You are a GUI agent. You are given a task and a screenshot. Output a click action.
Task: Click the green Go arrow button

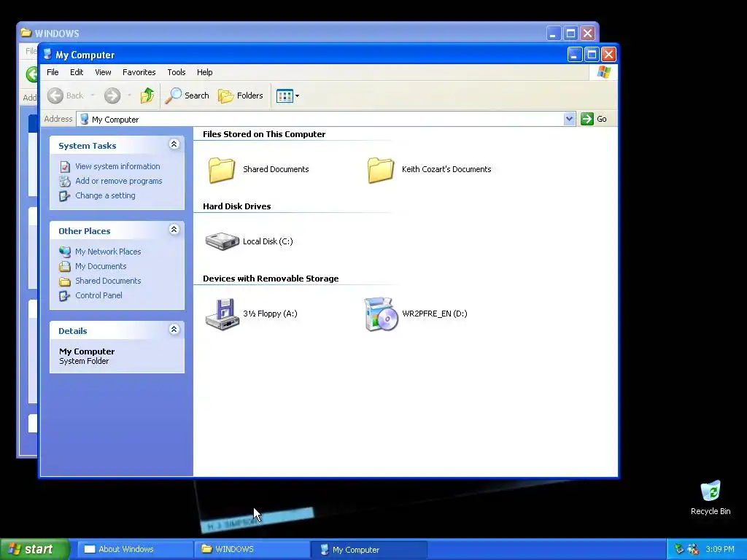pos(587,119)
